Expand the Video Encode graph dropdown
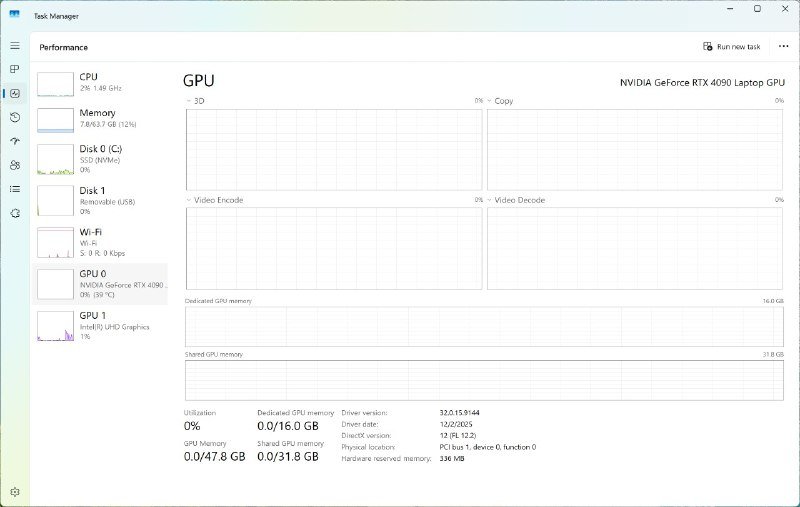This screenshot has height=507, width=800. 189,200
